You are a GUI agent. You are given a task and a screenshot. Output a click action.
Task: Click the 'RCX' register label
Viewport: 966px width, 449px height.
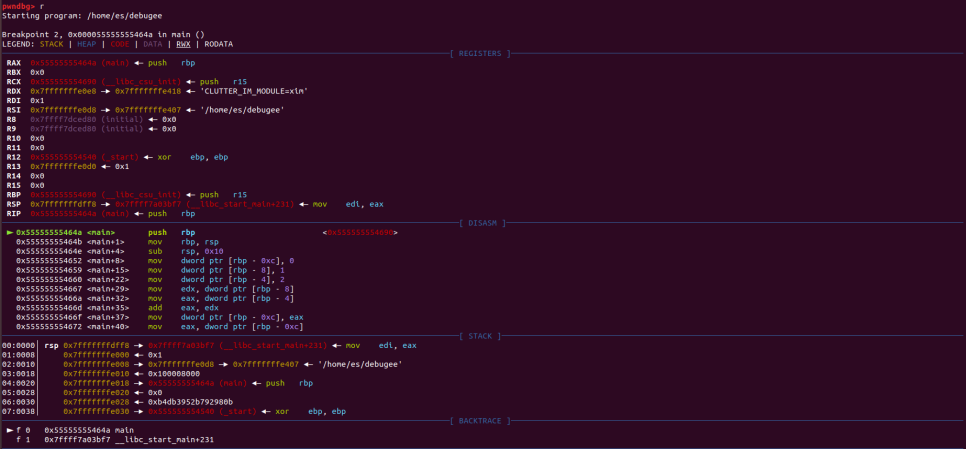pyautogui.click(x=14, y=82)
